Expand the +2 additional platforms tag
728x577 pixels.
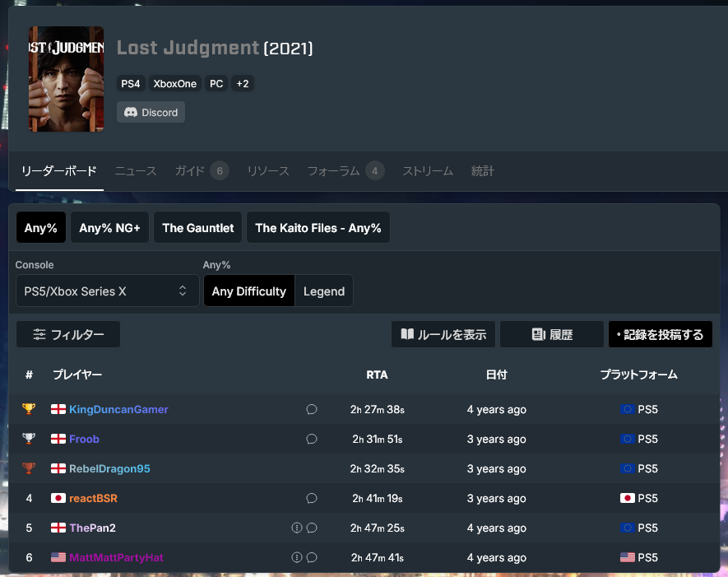tap(243, 84)
